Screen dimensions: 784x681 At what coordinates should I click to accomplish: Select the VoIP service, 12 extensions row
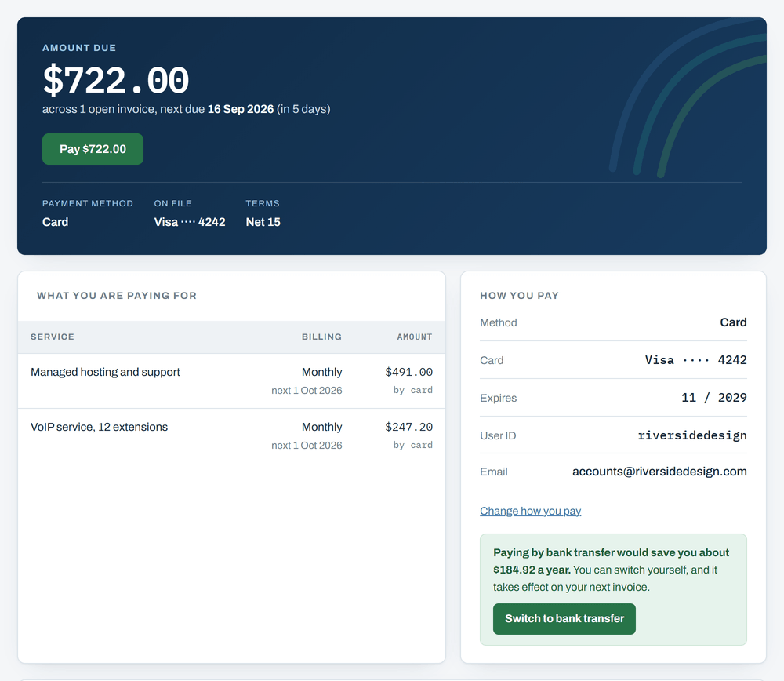coord(231,435)
